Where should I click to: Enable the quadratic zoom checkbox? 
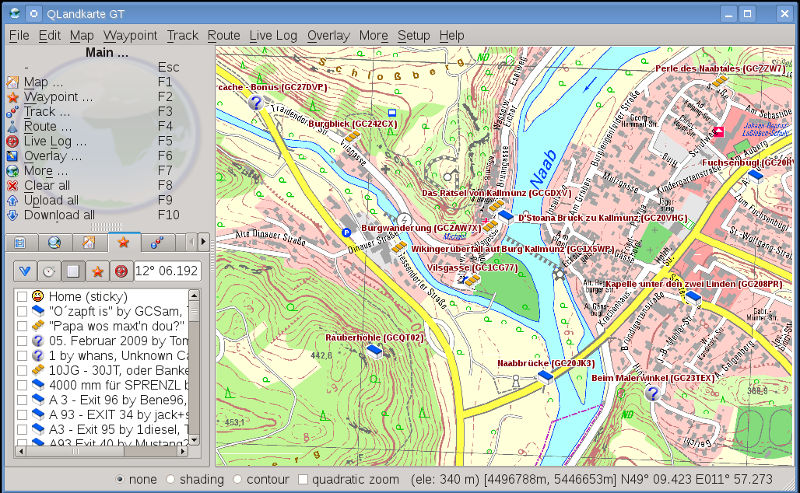click(303, 480)
